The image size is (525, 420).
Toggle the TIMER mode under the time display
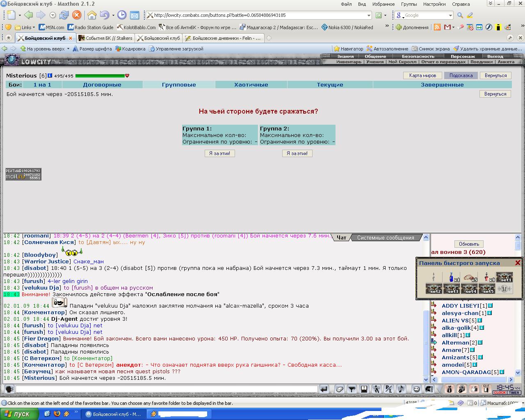pyautogui.click(x=514, y=393)
